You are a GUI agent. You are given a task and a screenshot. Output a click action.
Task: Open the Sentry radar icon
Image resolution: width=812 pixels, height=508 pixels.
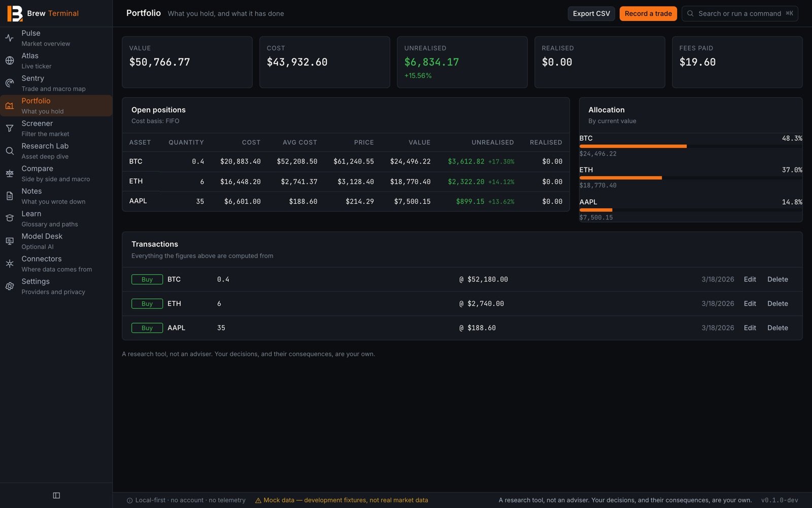pyautogui.click(x=10, y=83)
